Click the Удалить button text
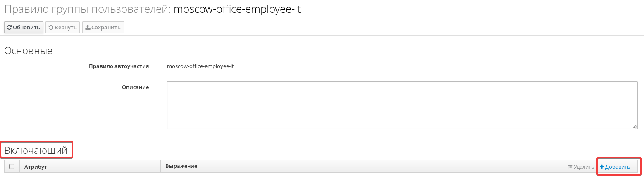 [x=584, y=167]
